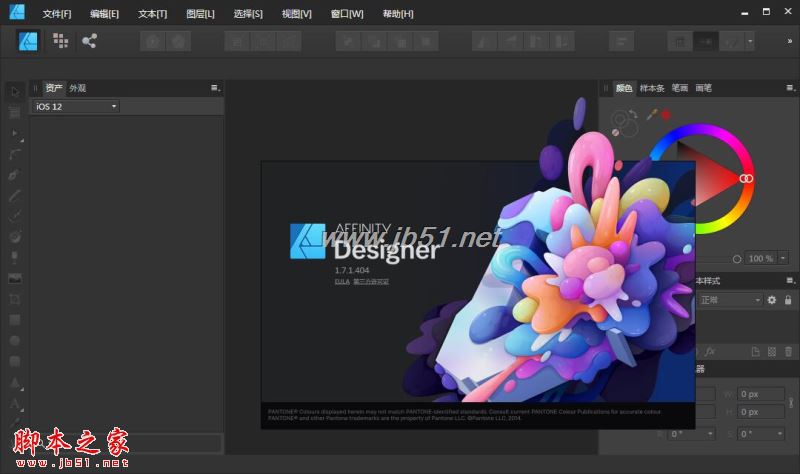This screenshot has height=474, width=800.
Task: Select the Fill gradient tool
Action: point(15,237)
